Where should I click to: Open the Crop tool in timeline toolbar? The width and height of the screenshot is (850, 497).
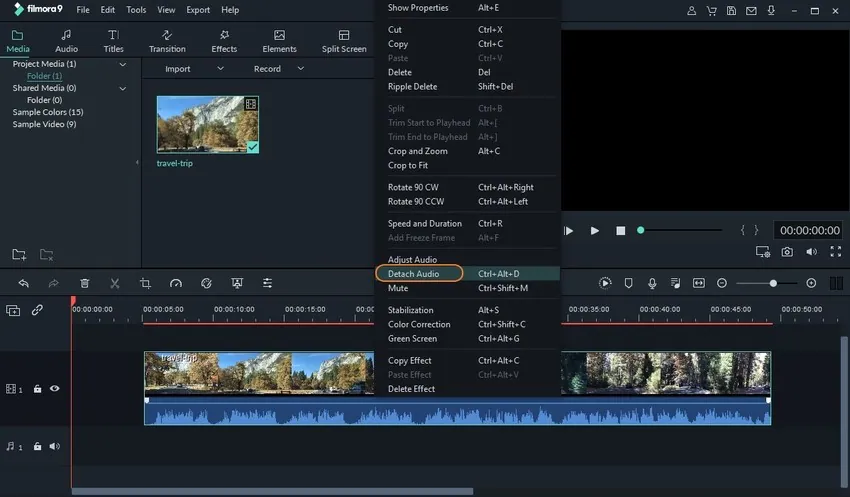tap(145, 284)
